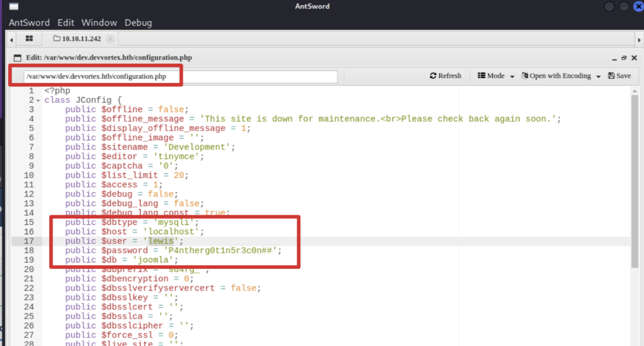Close the 10.10.11.242 tab
Image resolution: width=644 pixels, height=346 pixels.
110,39
